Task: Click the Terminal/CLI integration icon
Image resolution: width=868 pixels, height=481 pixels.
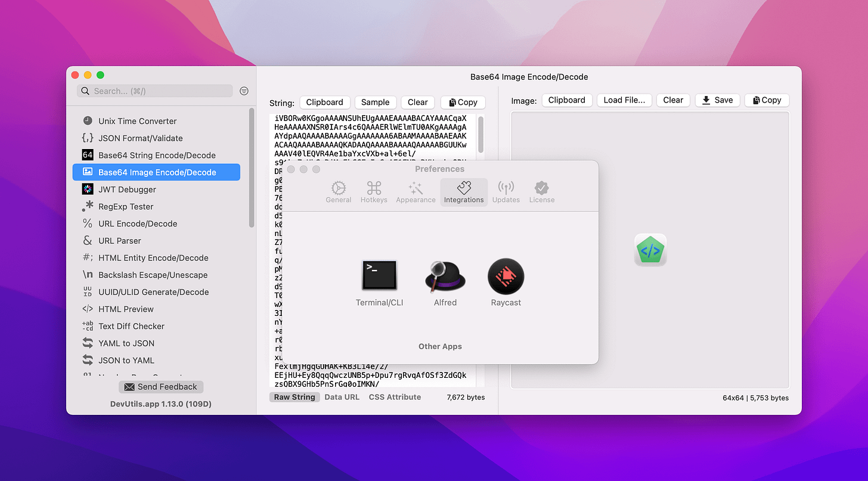Action: point(380,276)
